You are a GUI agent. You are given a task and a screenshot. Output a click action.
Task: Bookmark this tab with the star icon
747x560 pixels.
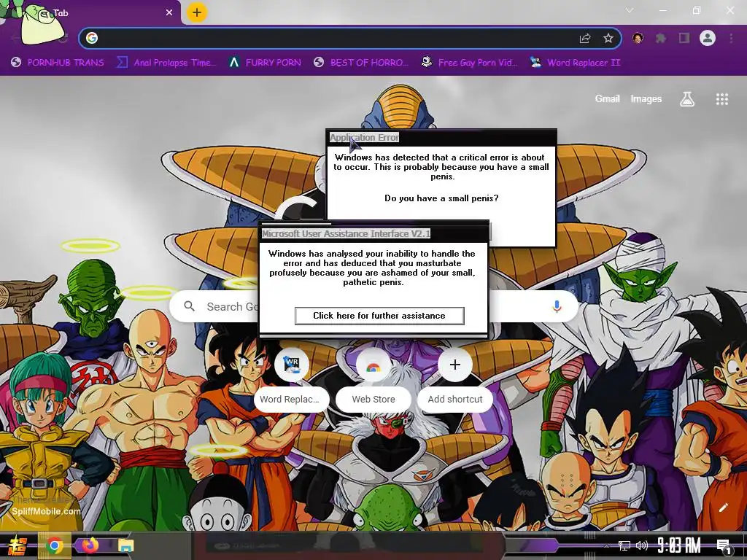(608, 38)
